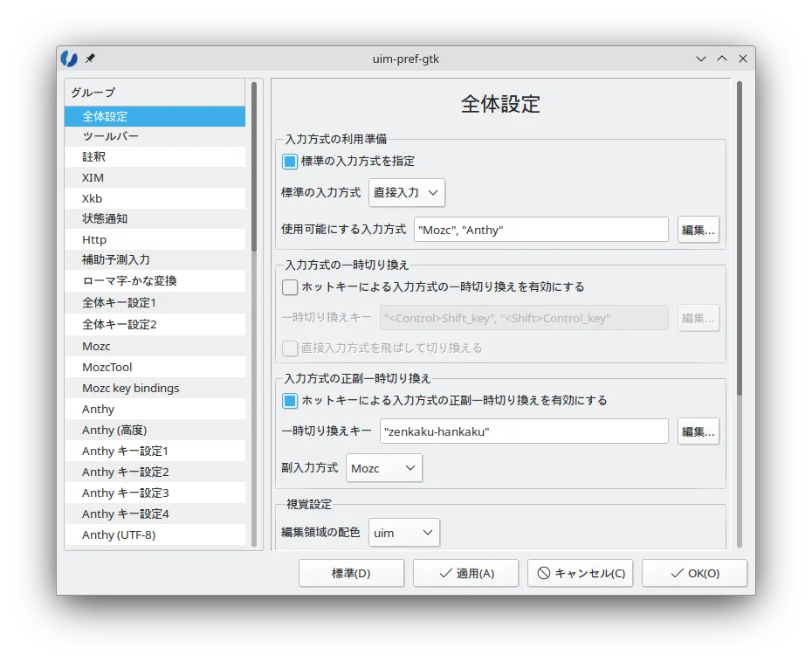Image resolution: width=812 pixels, height=662 pixels.
Task: Select MozcTool in the group list
Action: pos(155,368)
